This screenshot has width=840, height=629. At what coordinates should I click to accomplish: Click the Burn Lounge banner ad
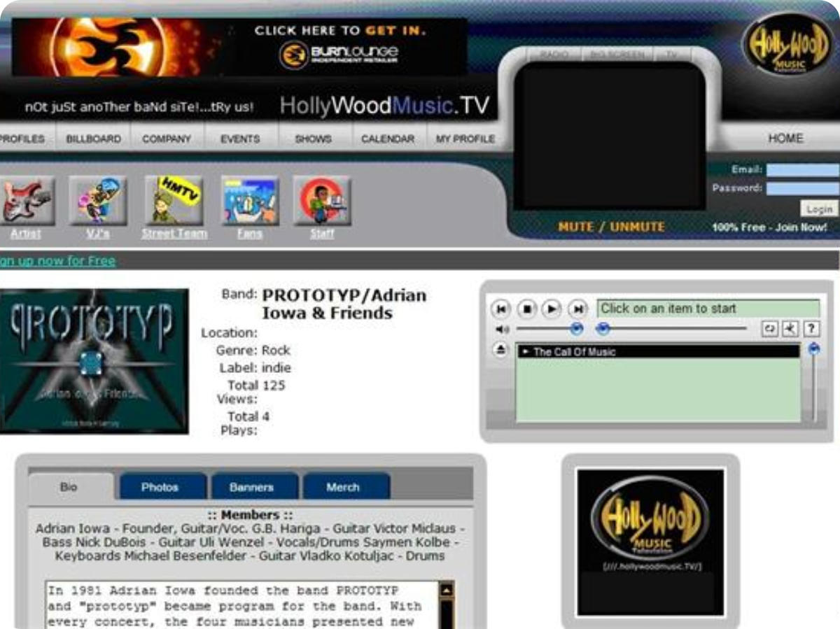pyautogui.click(x=239, y=47)
